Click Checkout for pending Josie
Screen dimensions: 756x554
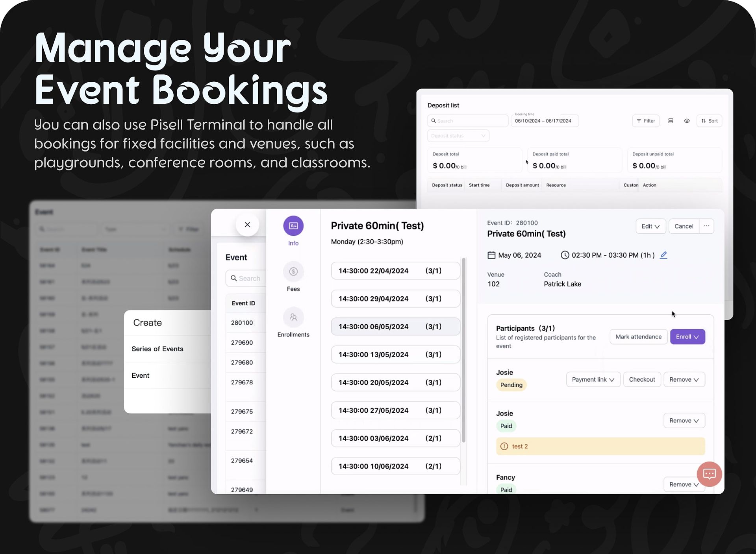pyautogui.click(x=642, y=380)
